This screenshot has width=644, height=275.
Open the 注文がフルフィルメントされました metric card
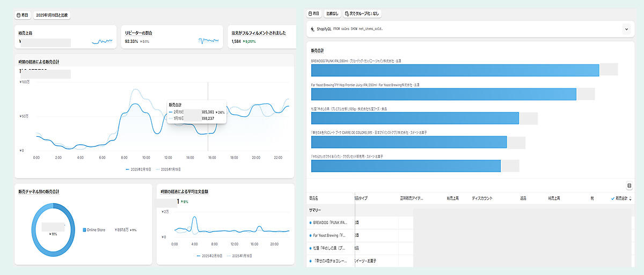point(261,37)
